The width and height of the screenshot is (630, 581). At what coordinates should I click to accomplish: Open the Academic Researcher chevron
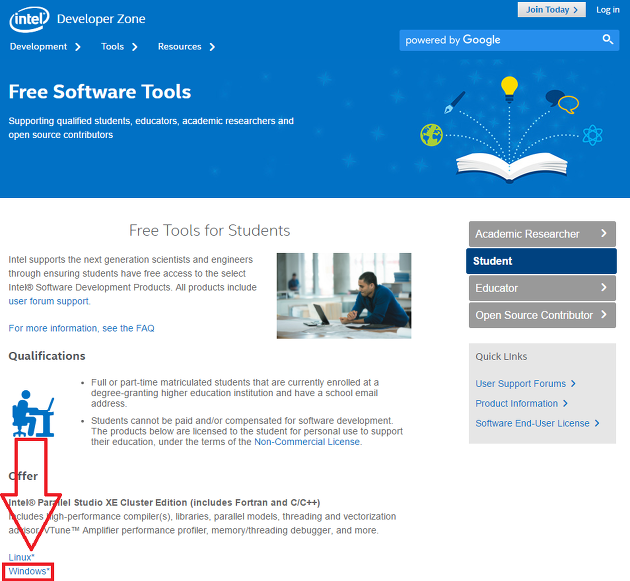click(603, 233)
